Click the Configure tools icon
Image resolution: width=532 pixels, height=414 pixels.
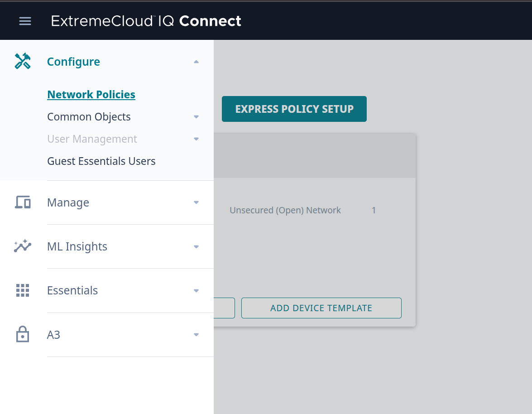(x=23, y=61)
